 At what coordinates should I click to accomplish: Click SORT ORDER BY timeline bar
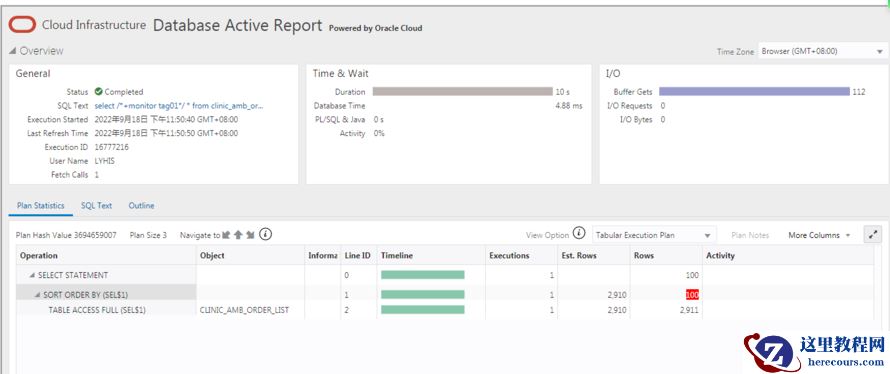tap(423, 295)
